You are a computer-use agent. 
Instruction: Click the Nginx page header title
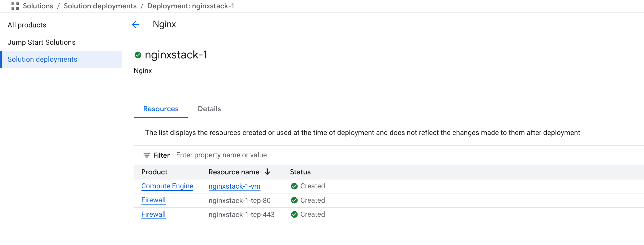pos(164,24)
